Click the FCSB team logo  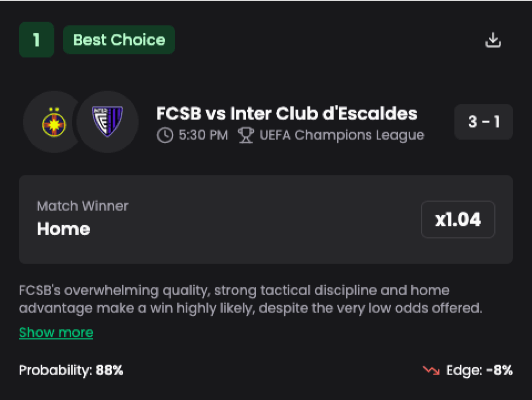click(x=54, y=122)
